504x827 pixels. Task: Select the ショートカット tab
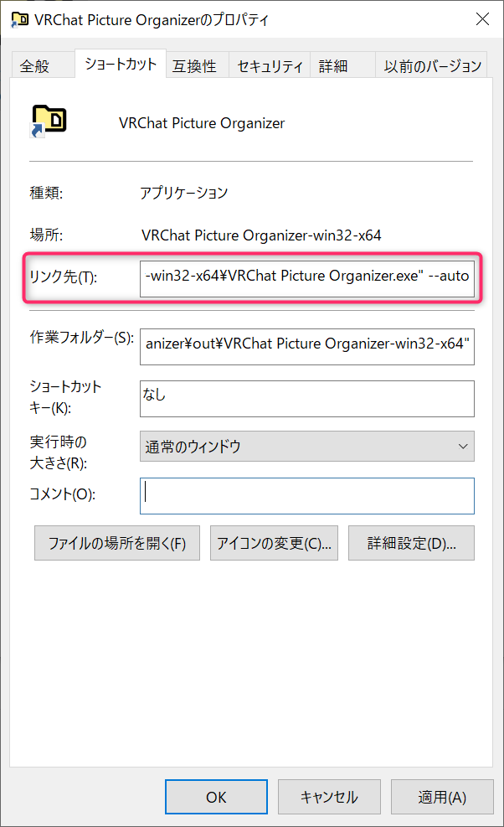tap(121, 64)
